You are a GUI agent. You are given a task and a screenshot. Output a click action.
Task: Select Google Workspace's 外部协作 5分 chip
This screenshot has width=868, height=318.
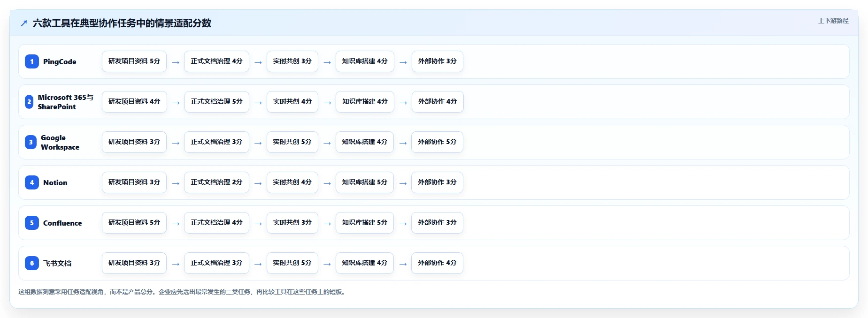438,142
